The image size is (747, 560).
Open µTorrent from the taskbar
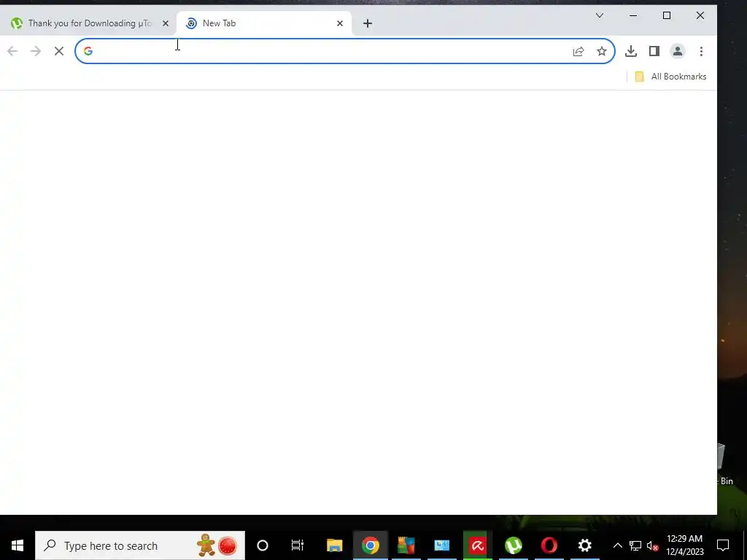[514, 545]
